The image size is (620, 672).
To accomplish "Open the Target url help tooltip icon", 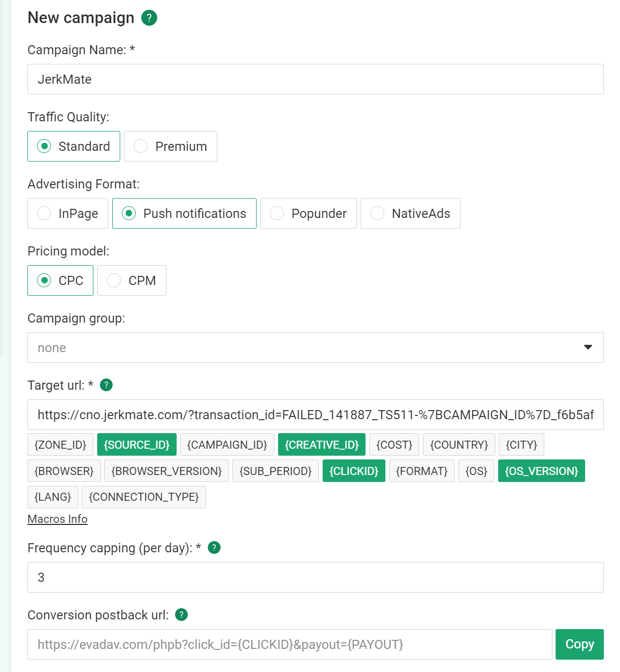I will [x=106, y=385].
